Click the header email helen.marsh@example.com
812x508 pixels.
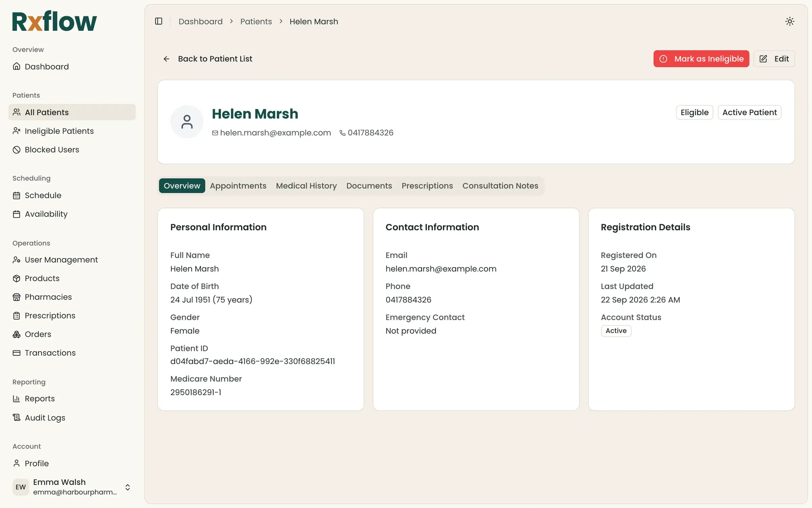tap(275, 132)
